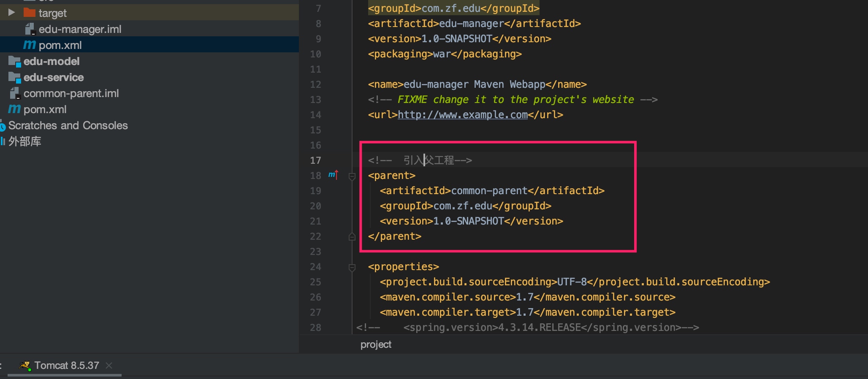This screenshot has width=868, height=379.
Task: Select the edu-service module name
Action: [54, 78]
